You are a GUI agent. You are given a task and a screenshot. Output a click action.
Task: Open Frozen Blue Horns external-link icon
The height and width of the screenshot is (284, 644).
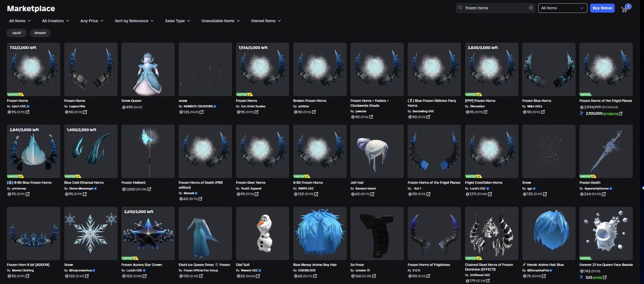(543, 112)
